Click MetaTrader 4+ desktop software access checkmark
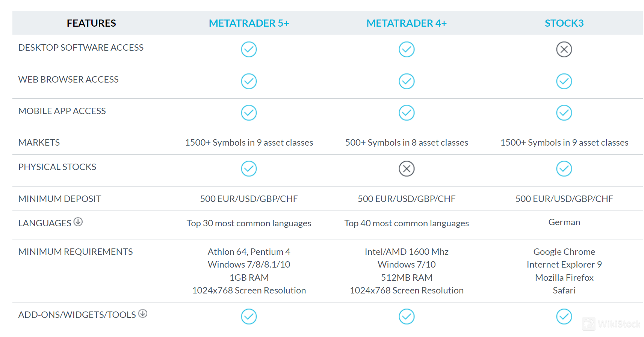The height and width of the screenshot is (337, 644). coord(407,49)
